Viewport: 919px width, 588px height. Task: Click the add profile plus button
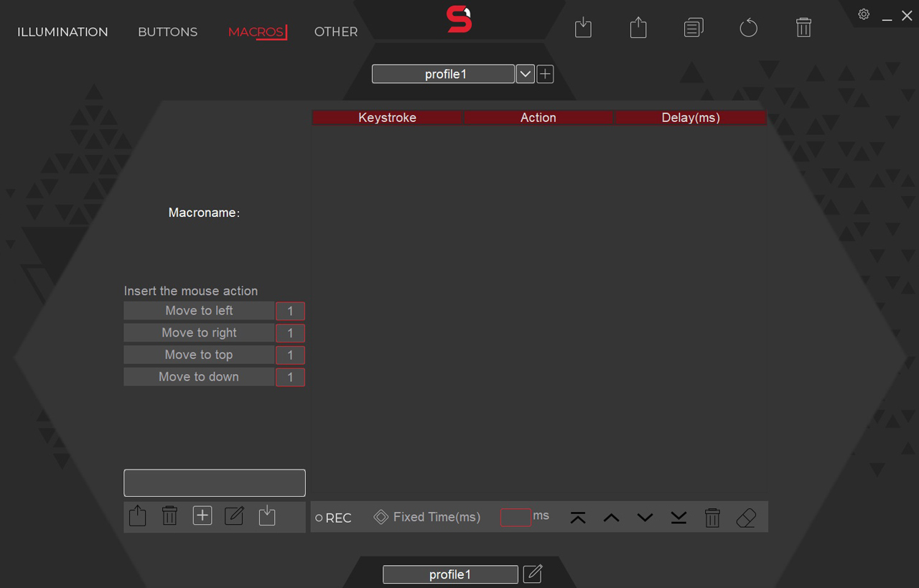[x=544, y=73]
